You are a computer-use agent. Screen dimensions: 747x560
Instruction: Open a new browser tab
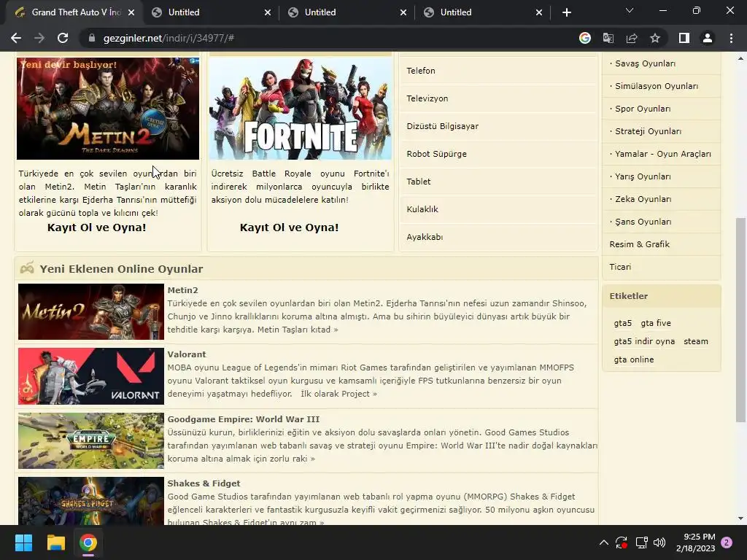pyautogui.click(x=566, y=12)
